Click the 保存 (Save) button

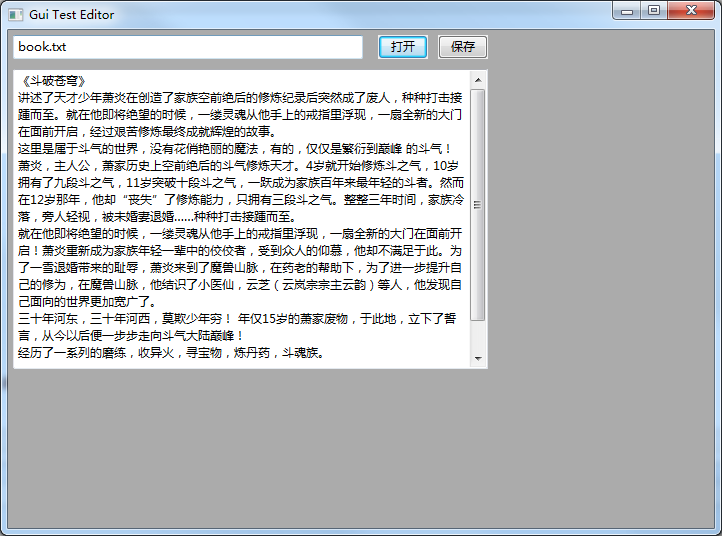coord(463,47)
